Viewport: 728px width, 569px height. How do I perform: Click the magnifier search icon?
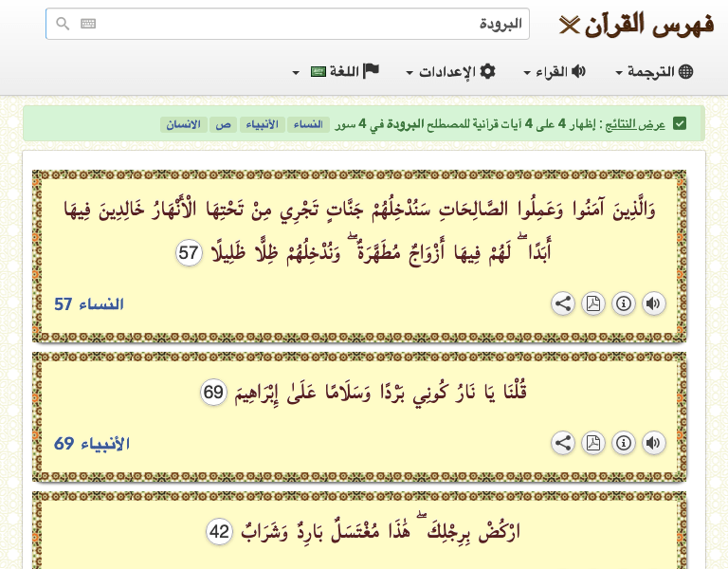(63, 24)
